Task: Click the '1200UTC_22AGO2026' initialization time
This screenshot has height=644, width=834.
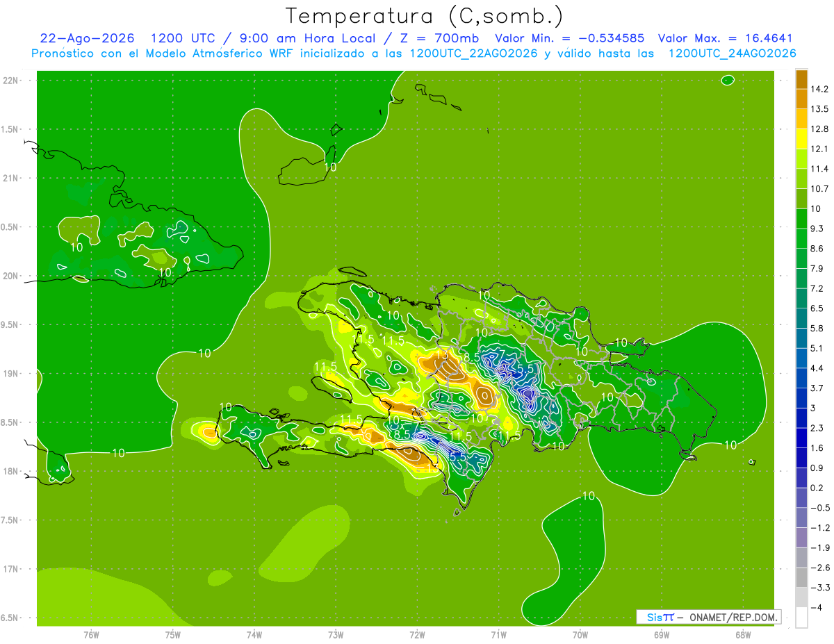Action: (473, 53)
